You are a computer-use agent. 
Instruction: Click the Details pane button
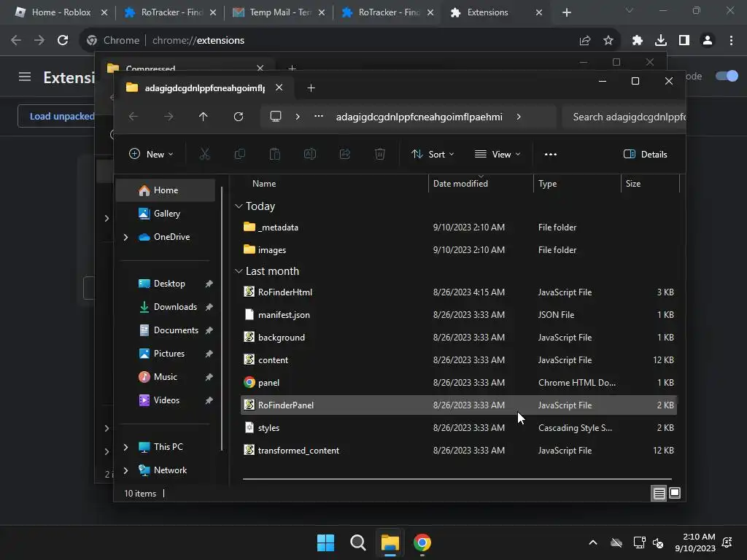click(645, 155)
